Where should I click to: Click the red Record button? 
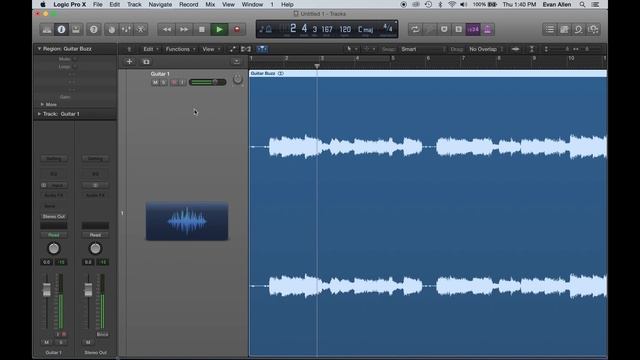click(237, 29)
